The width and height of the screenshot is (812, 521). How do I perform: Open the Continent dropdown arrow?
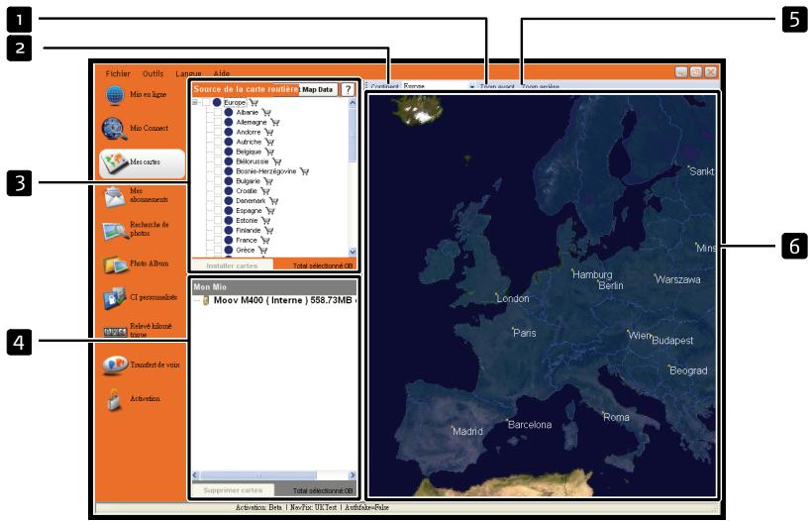tap(471, 87)
